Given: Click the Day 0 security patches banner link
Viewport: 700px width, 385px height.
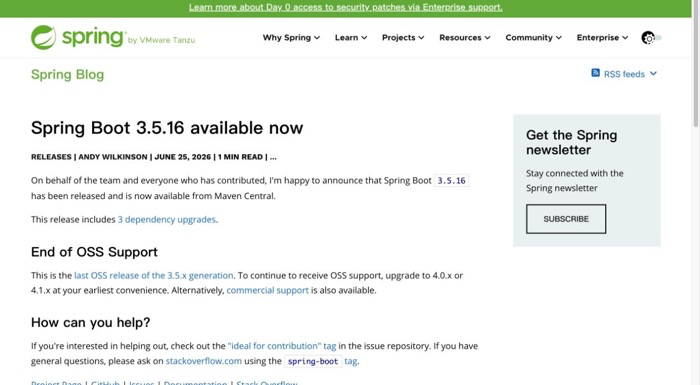Looking at the screenshot, I should coord(346,7).
